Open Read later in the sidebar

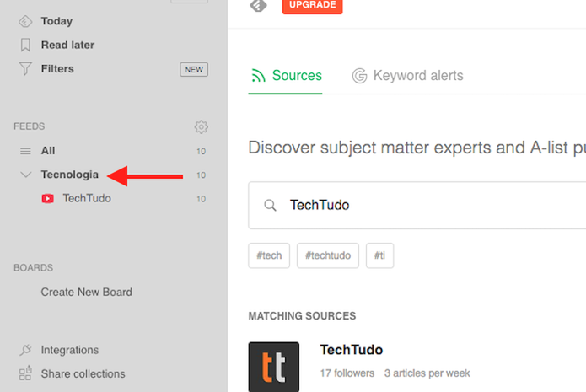pyautogui.click(x=67, y=45)
